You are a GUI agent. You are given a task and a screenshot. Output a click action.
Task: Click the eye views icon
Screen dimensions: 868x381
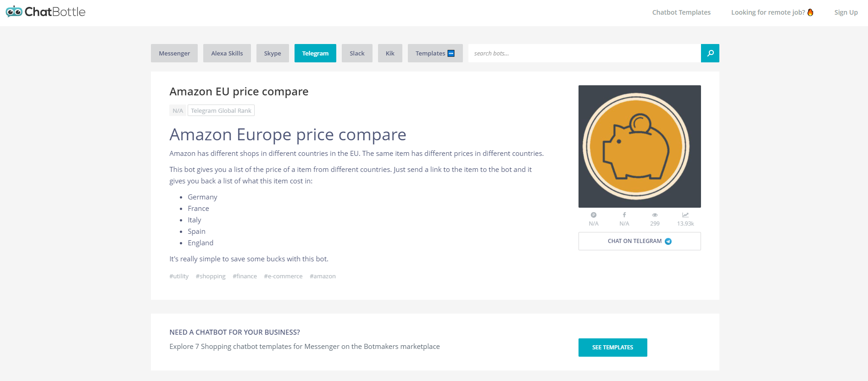655,215
